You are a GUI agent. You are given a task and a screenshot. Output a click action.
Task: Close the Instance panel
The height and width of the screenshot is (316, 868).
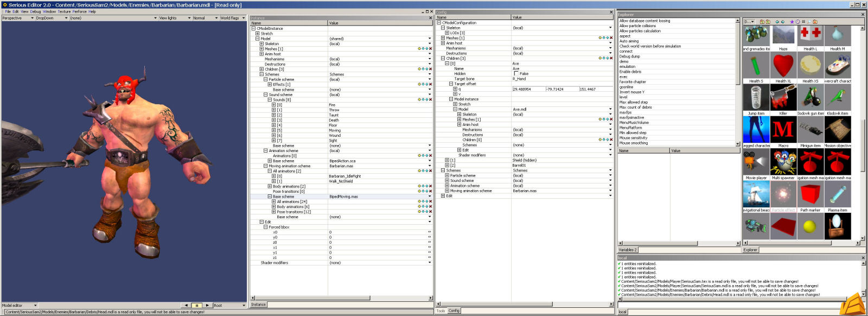tap(431, 18)
